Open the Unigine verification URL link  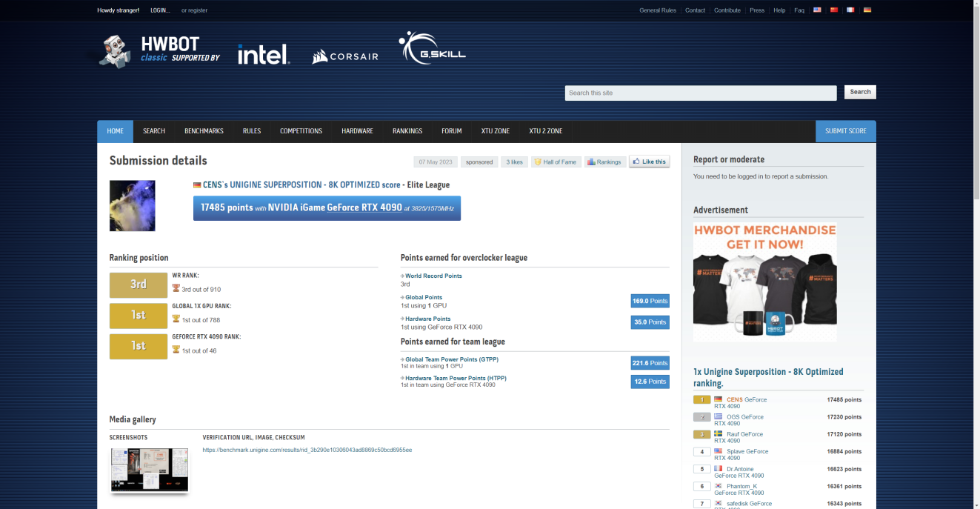[307, 450]
